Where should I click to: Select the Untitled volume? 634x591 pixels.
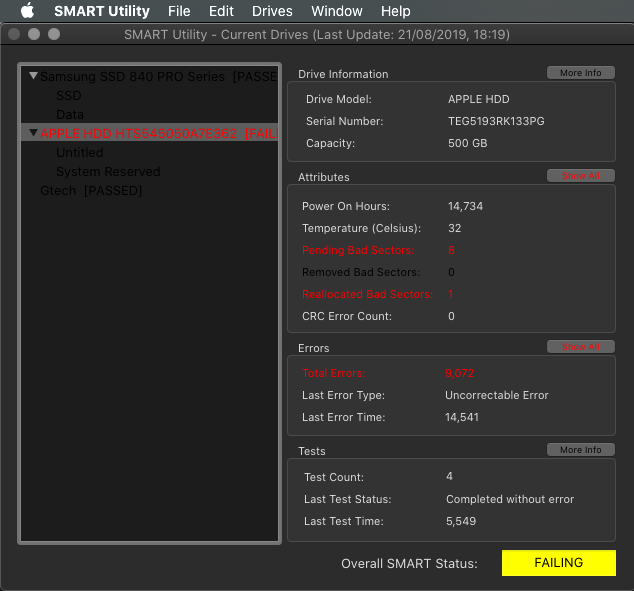coord(149,152)
